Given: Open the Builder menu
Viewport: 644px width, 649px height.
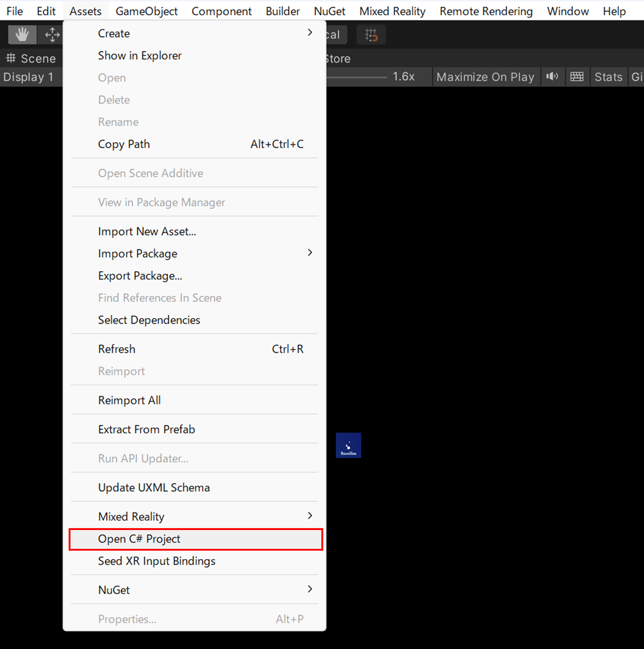Looking at the screenshot, I should tap(283, 11).
